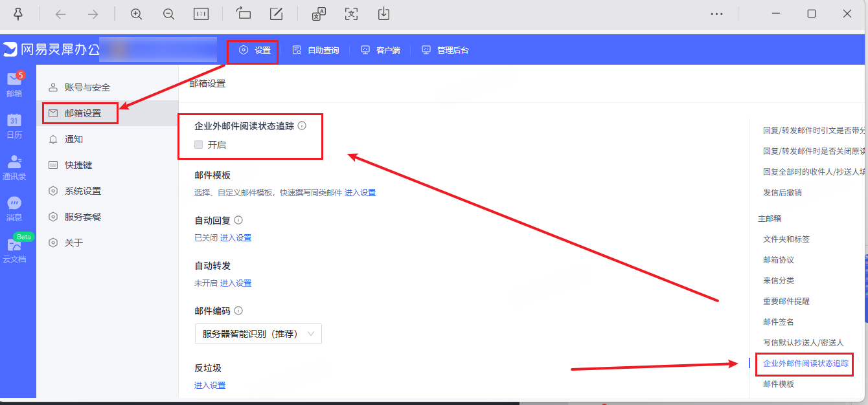The image size is (868, 405).
Task: Jump to 回复/转发邮件时是否关闭原读 outline entry
Action: point(815,151)
